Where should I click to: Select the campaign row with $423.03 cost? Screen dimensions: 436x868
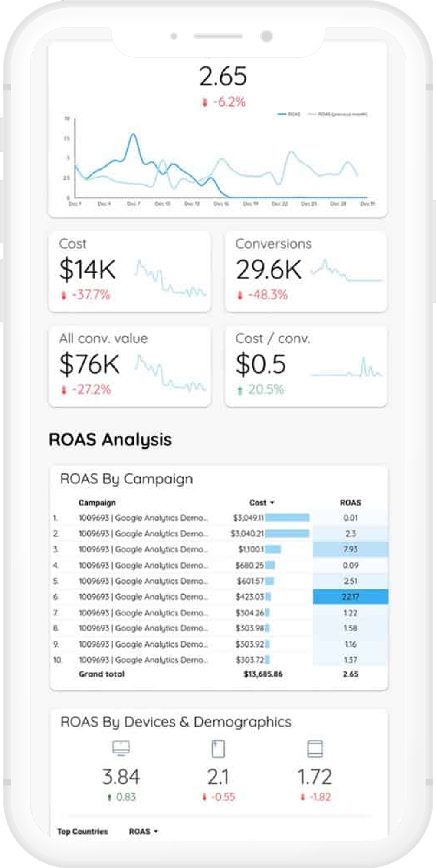(x=143, y=597)
